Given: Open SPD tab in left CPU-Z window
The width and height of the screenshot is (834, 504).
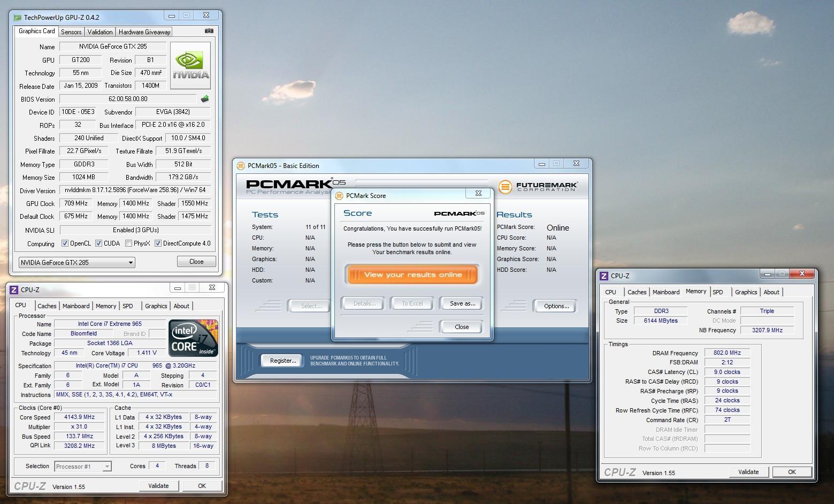Looking at the screenshot, I should click(x=128, y=306).
